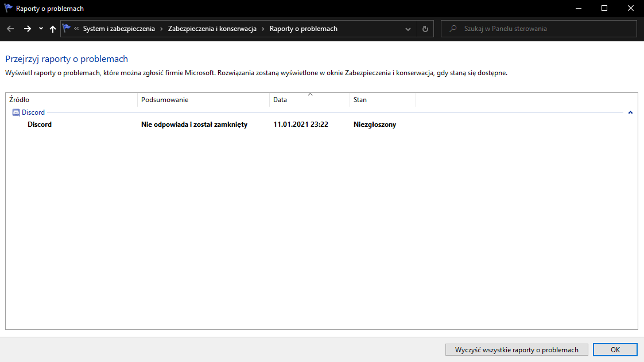Navigate to System i zabezpieczenia breadcrumb
Image resolution: width=644 pixels, height=362 pixels.
point(119,29)
